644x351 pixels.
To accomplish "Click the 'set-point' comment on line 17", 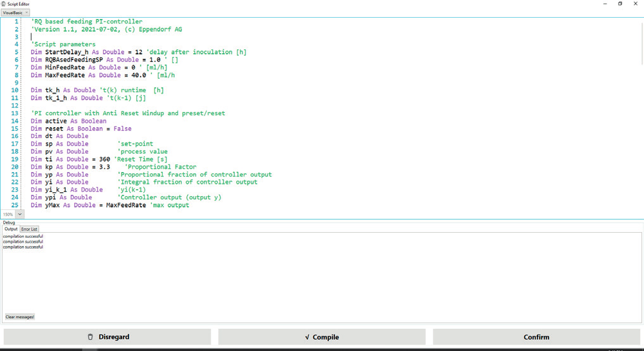I will click(135, 144).
